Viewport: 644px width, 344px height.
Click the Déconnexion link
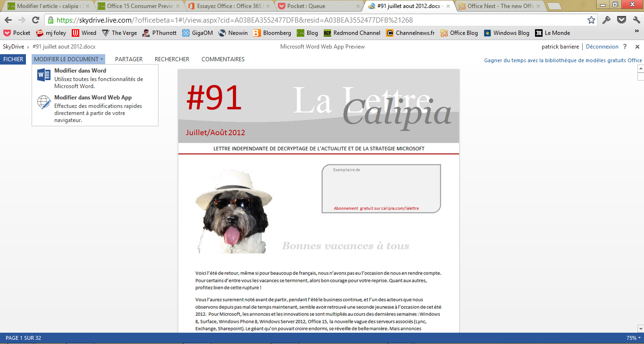click(602, 47)
